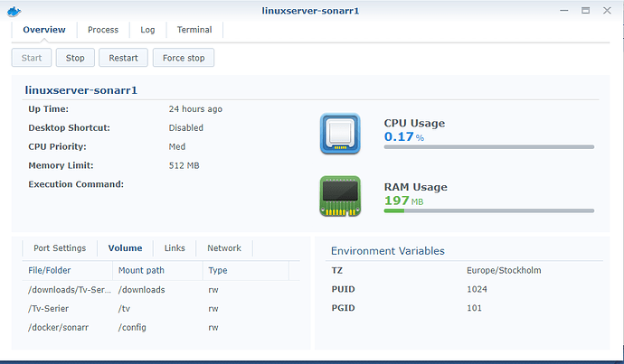Click the 197 MB RAM usage value
The image size is (624, 364).
[403, 201]
